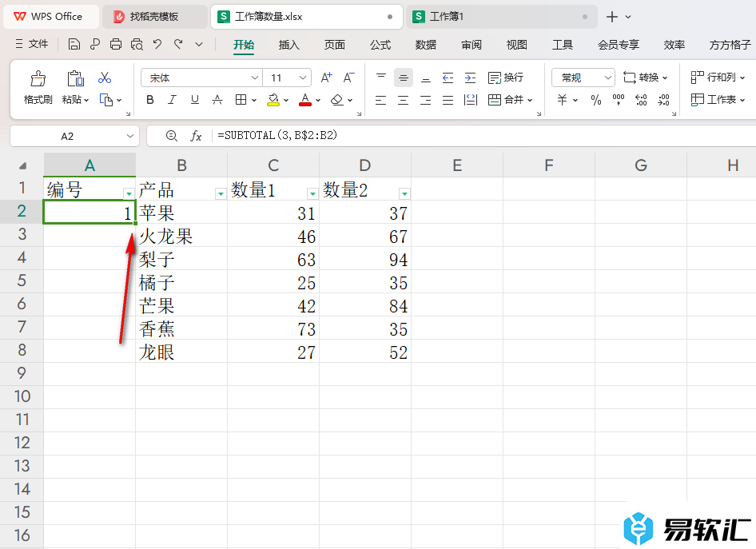
Task: Undo the last action
Action: point(157,44)
